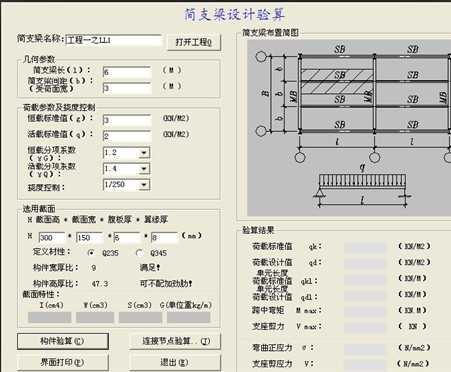The width and height of the screenshot is (451, 372).
Task: Click the section height field showing 300
Action: click(52, 238)
